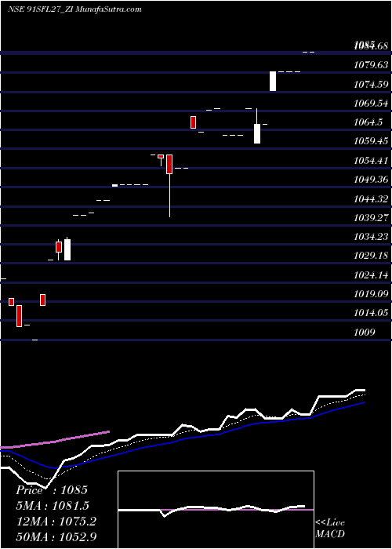Screen dimensions: 392x549
Task: Click the 1019.09 price axis label
Action: click(x=371, y=294)
